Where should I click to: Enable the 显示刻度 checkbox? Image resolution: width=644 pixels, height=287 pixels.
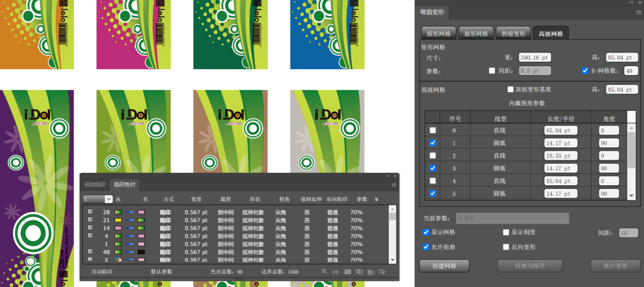point(506,232)
